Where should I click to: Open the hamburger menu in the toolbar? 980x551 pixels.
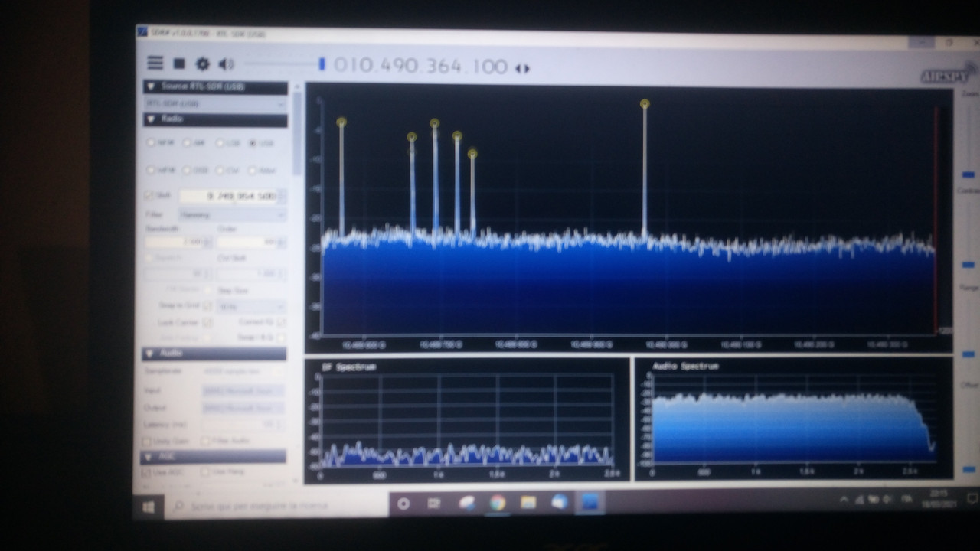[x=155, y=64]
